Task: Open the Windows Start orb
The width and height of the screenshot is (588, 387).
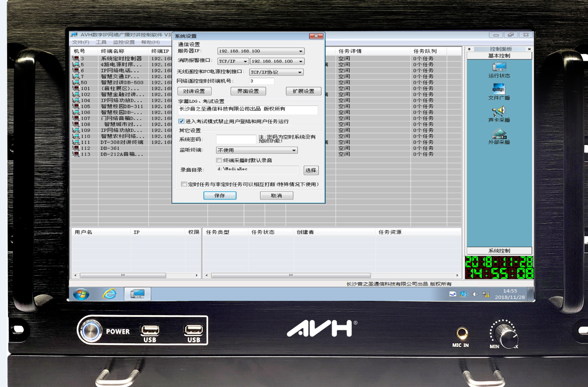Action: tap(81, 294)
